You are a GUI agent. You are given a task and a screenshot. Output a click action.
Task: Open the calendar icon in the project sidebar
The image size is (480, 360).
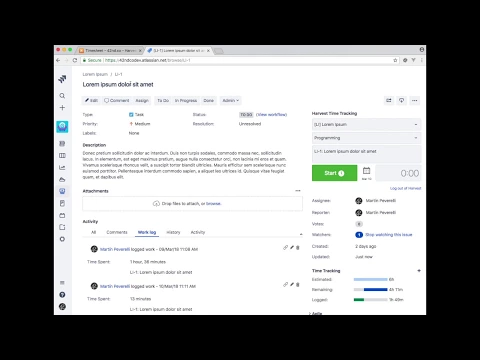coord(62,215)
